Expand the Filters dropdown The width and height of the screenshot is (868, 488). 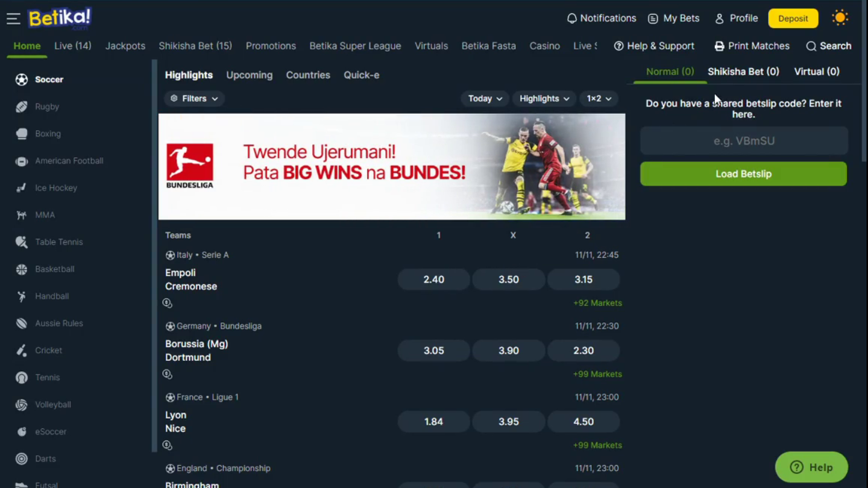[194, 99]
